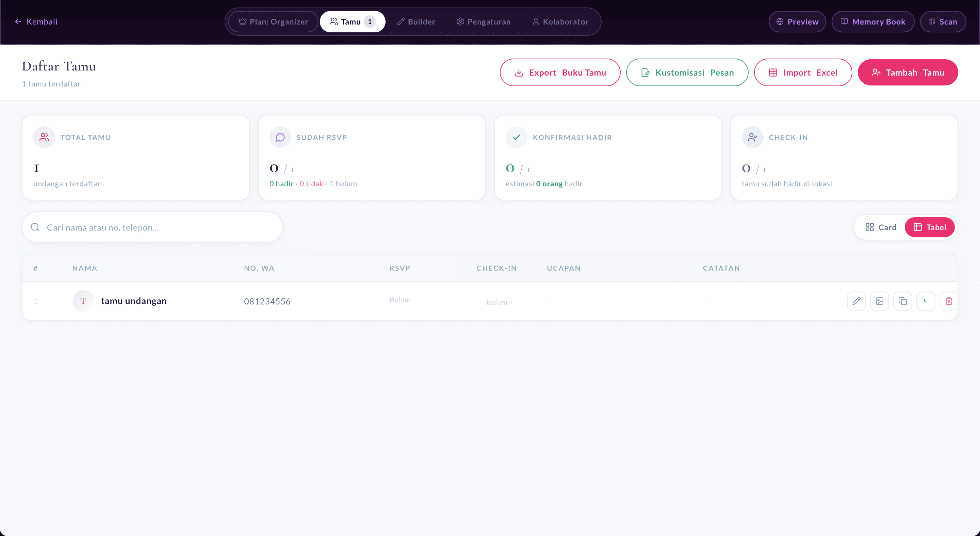This screenshot has width=980, height=536.
Task: Delete guest with the trash icon
Action: click(x=948, y=301)
